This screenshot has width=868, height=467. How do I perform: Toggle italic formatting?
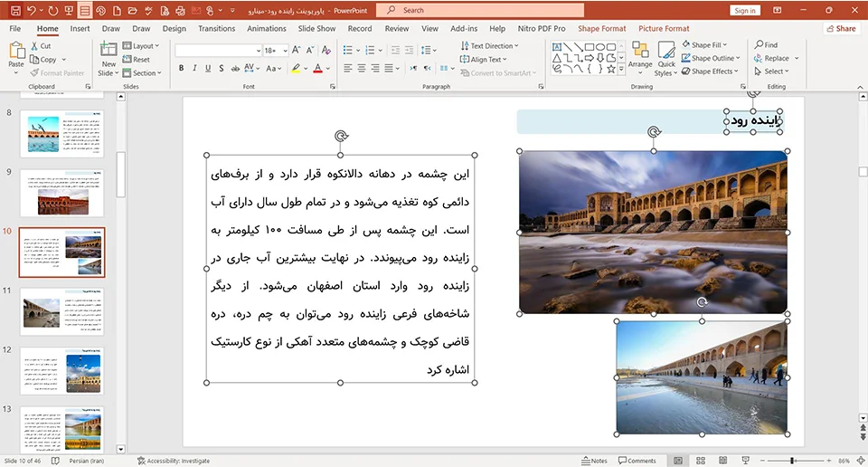pos(194,68)
